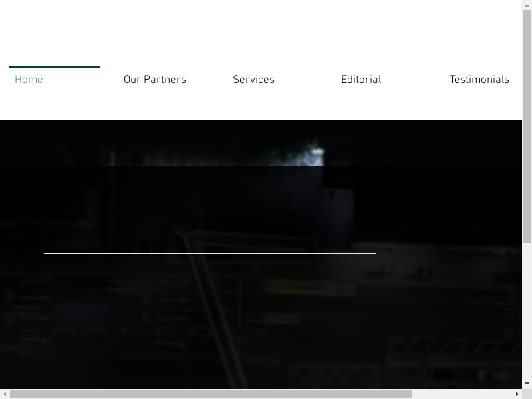Open the Testimonials page link
Screen dimensions: 532x399
click(x=479, y=80)
